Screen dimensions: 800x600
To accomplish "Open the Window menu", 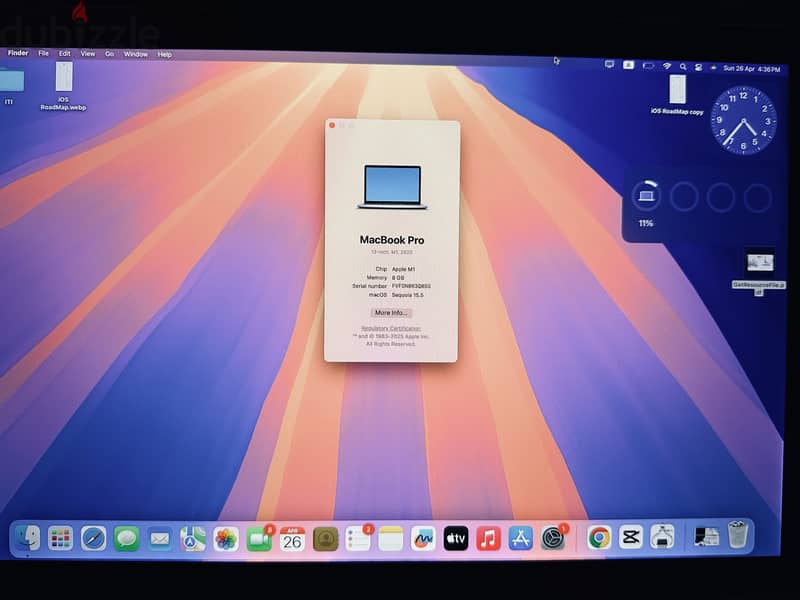I will pos(136,54).
